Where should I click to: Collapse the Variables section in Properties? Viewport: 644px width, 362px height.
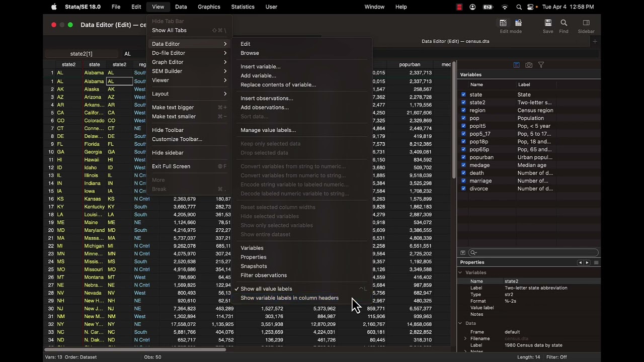460,273
